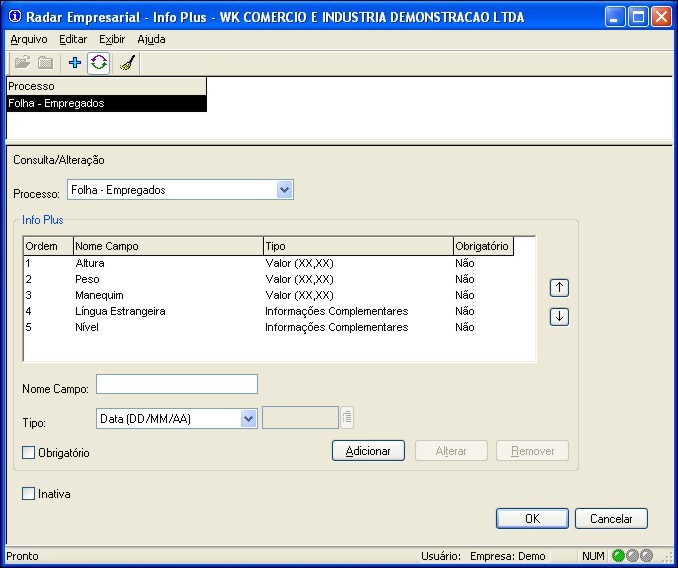678x568 pixels.
Task: Click the closed folder toolbar icon
Action: (45, 63)
